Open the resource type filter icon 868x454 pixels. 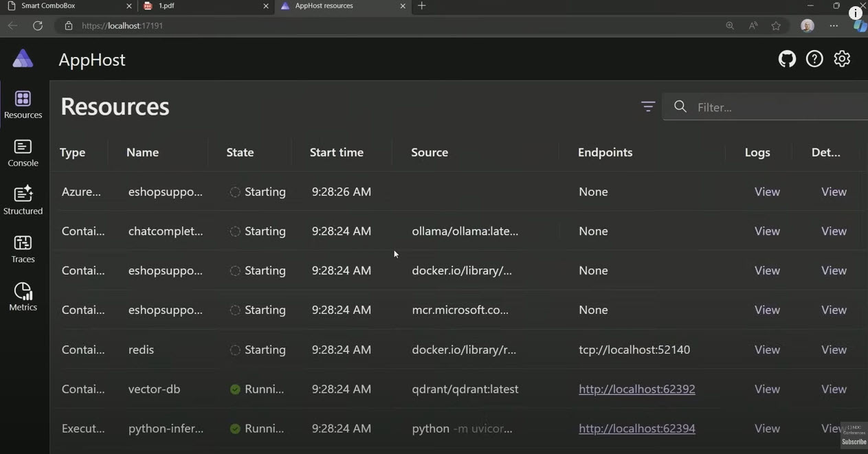click(648, 106)
